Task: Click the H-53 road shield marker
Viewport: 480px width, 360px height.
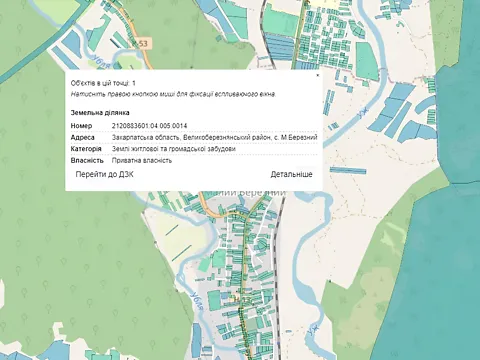Action: [142, 44]
